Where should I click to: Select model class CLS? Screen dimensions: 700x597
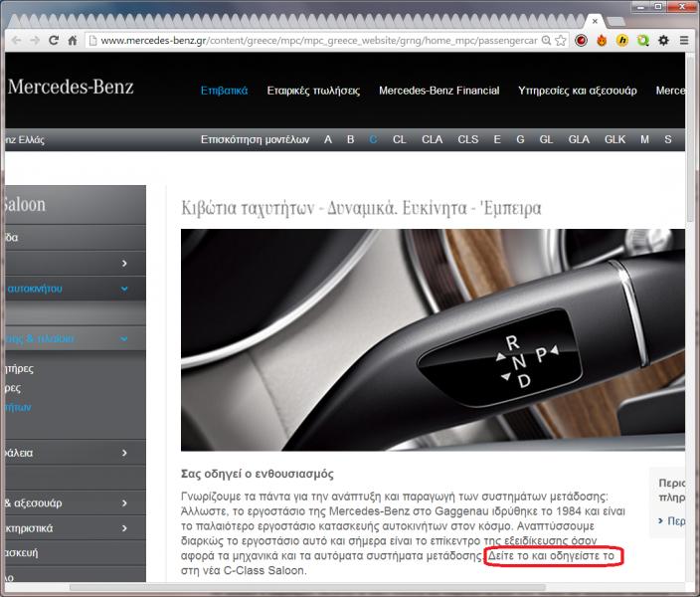[x=468, y=139]
